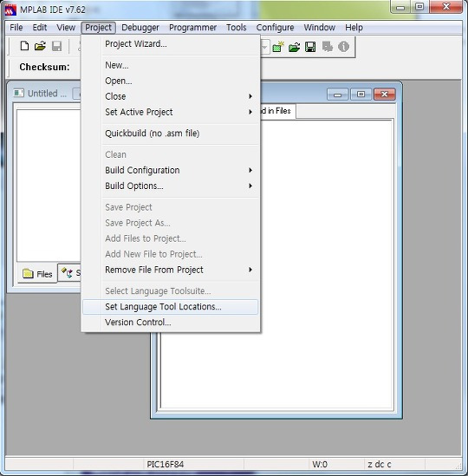Click the Untitled workspace window icon

(x=18, y=93)
